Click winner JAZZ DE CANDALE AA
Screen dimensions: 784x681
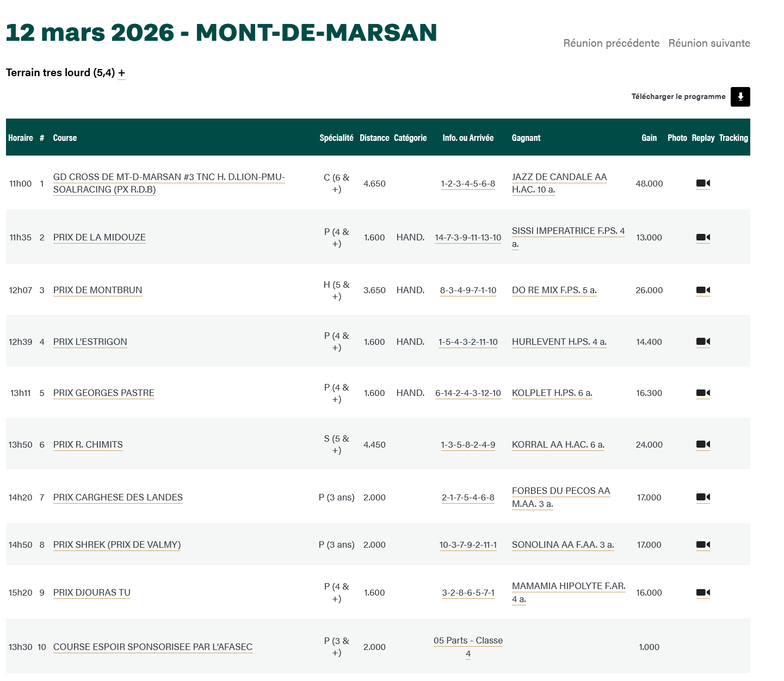559,177
